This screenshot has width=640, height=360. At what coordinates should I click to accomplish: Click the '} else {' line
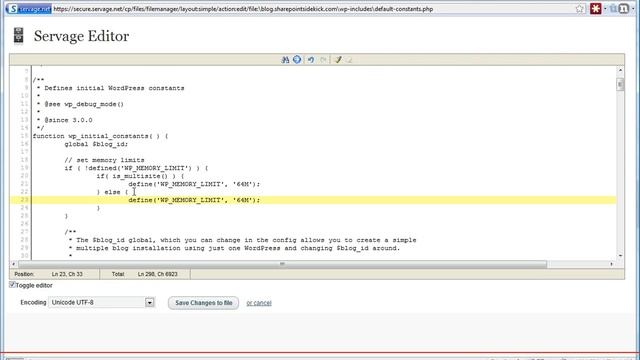point(112,192)
